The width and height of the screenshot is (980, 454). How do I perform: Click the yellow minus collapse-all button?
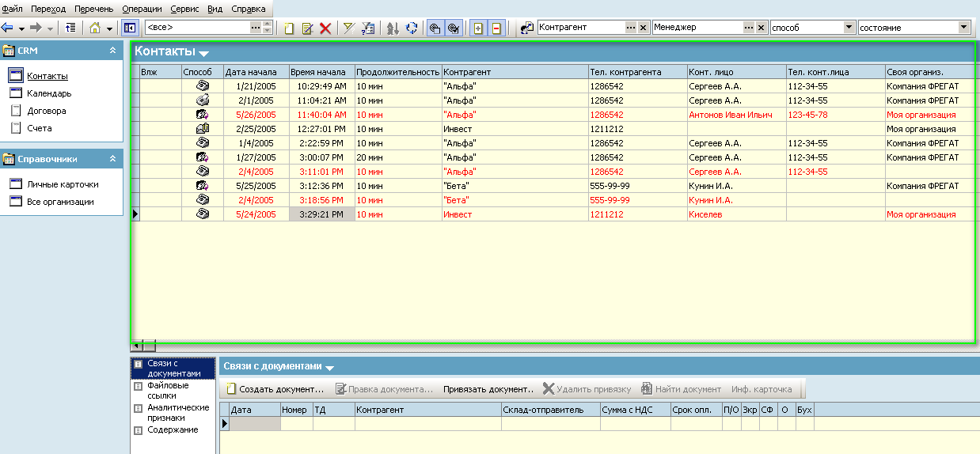(x=496, y=28)
